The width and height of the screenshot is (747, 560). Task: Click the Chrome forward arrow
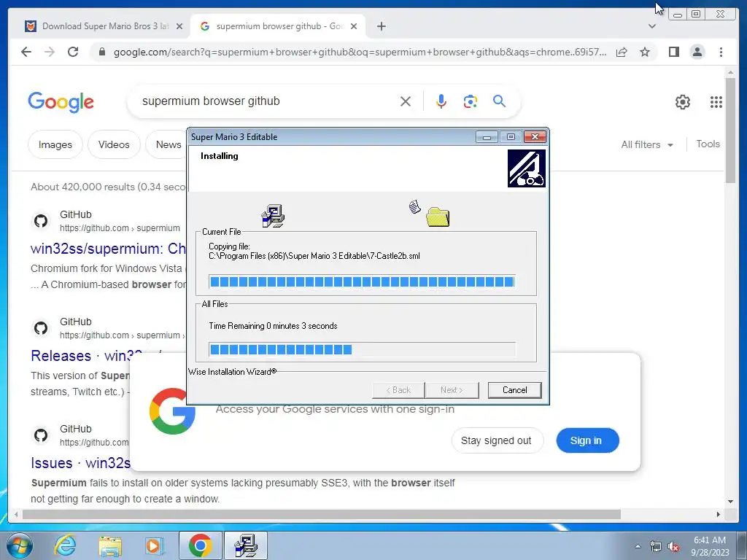(x=50, y=52)
